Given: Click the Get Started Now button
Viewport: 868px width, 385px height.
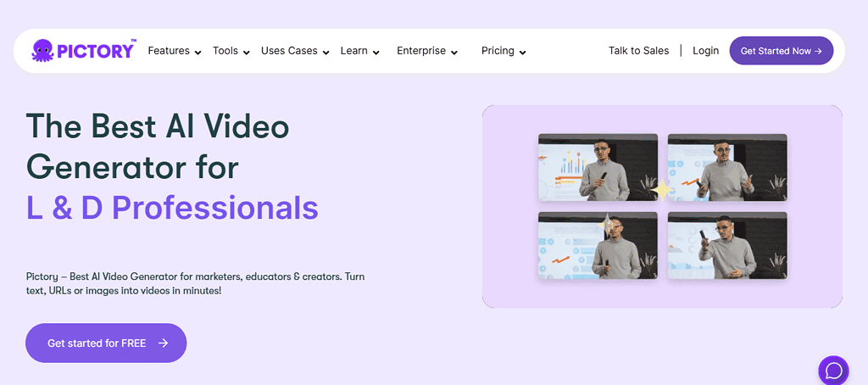Looking at the screenshot, I should click(x=781, y=51).
